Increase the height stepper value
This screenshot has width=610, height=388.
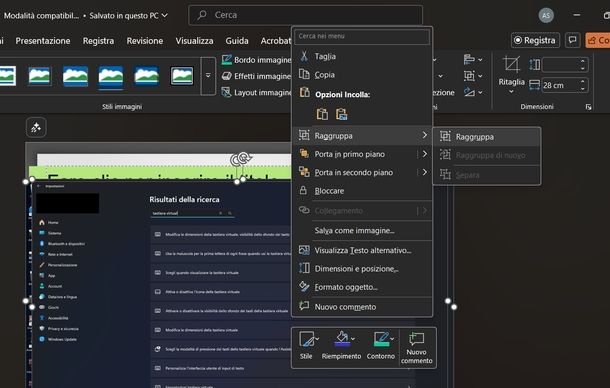[x=582, y=61]
